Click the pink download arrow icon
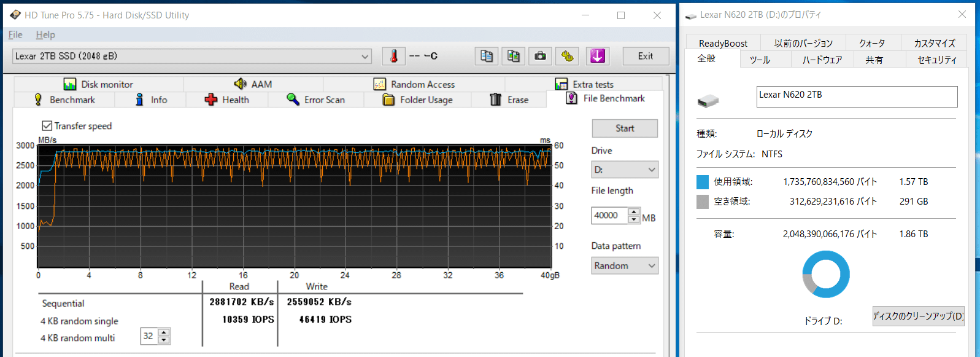The image size is (980, 357). [597, 56]
